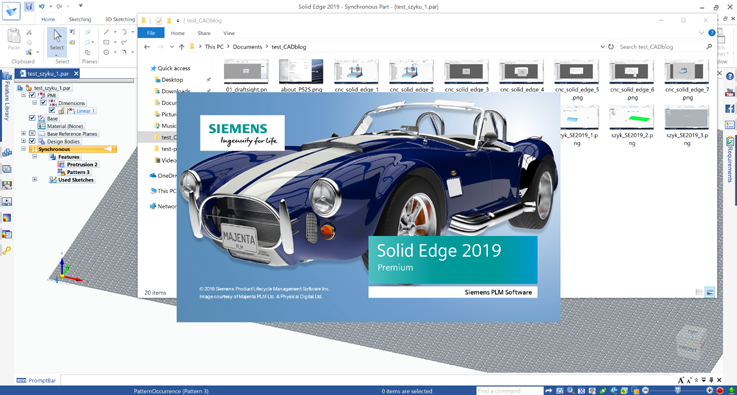
Task: Go back in File Explorer
Action: coord(147,47)
